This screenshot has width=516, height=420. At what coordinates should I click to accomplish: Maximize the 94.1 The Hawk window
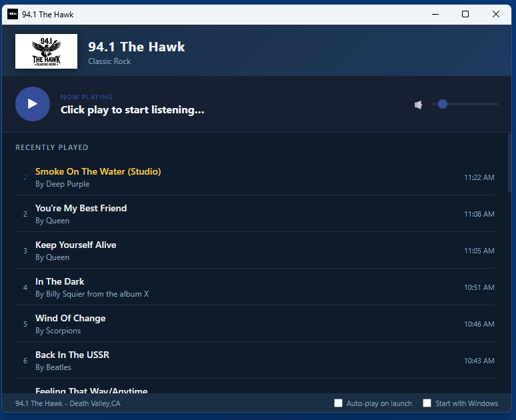click(x=465, y=14)
